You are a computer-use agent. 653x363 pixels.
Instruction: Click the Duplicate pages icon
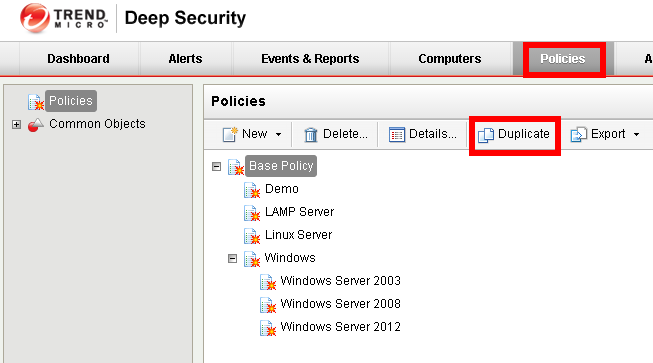tap(486, 135)
